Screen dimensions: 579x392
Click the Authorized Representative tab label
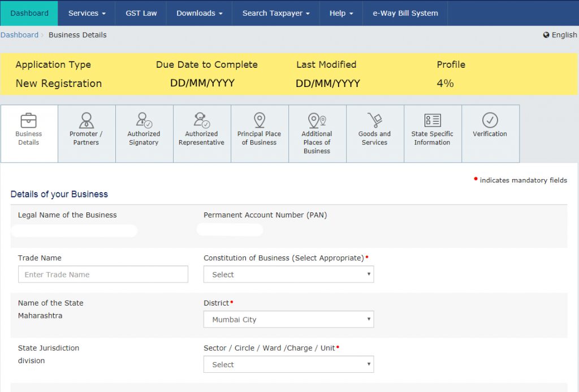[202, 138]
